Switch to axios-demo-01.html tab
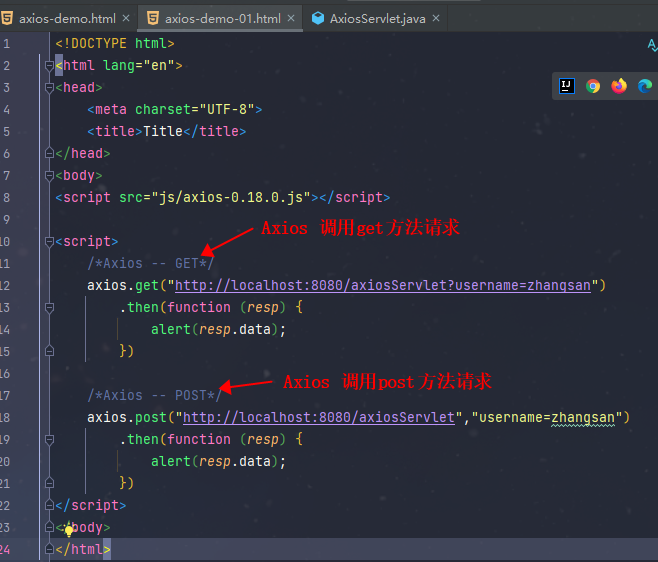Image resolution: width=658 pixels, height=562 pixels. coord(222,18)
